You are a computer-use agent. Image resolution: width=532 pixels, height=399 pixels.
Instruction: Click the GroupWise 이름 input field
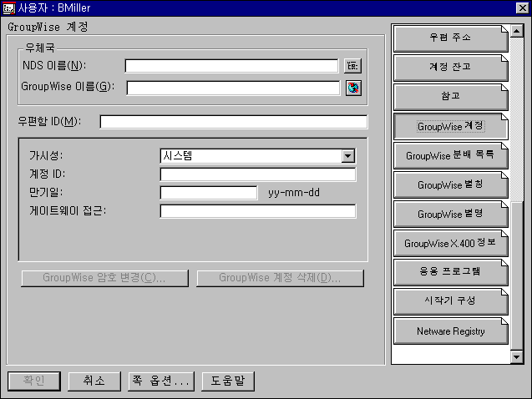pos(233,88)
